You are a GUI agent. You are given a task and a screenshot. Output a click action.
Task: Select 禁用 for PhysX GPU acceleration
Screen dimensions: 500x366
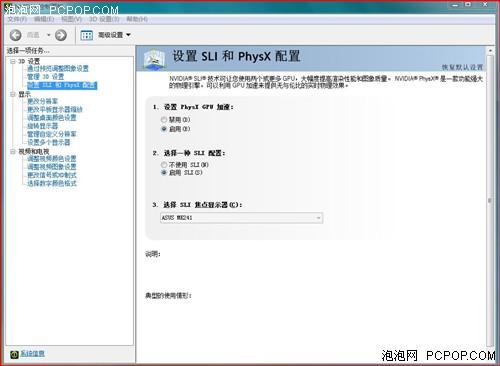click(x=164, y=119)
